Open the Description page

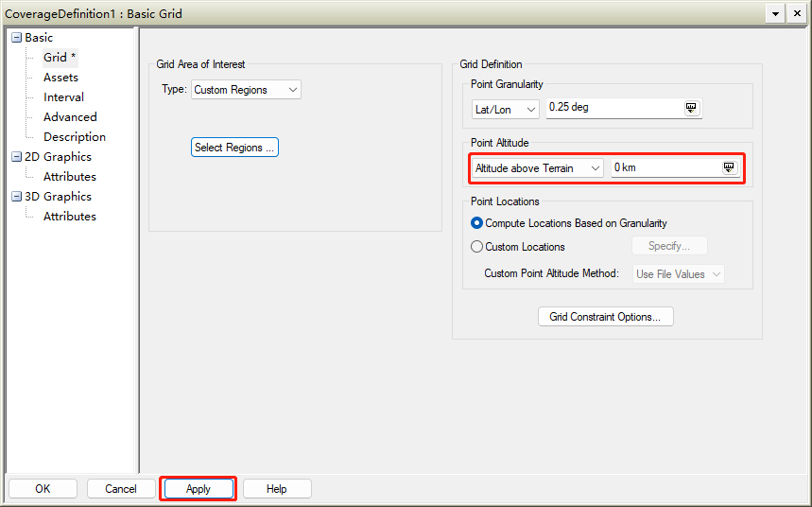point(74,137)
